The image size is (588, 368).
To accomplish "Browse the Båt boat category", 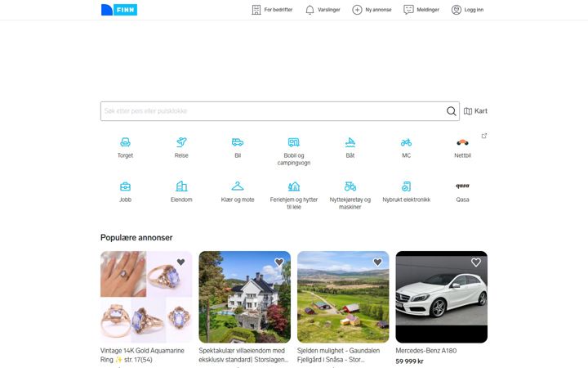I will coord(350,148).
